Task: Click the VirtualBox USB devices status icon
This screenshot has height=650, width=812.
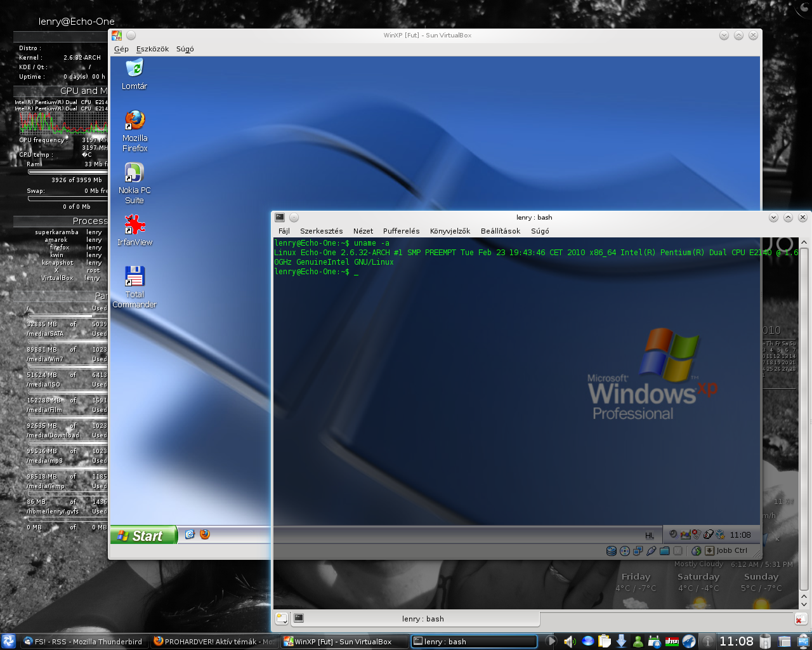Action: (x=652, y=551)
